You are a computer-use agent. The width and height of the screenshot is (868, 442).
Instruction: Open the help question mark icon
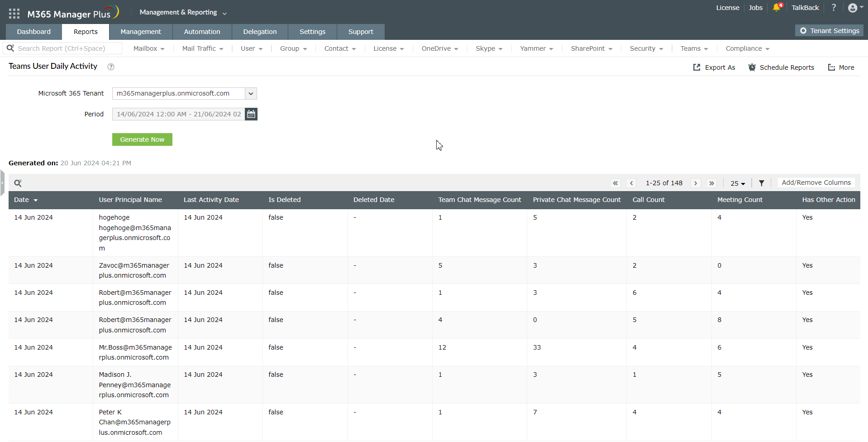point(834,8)
